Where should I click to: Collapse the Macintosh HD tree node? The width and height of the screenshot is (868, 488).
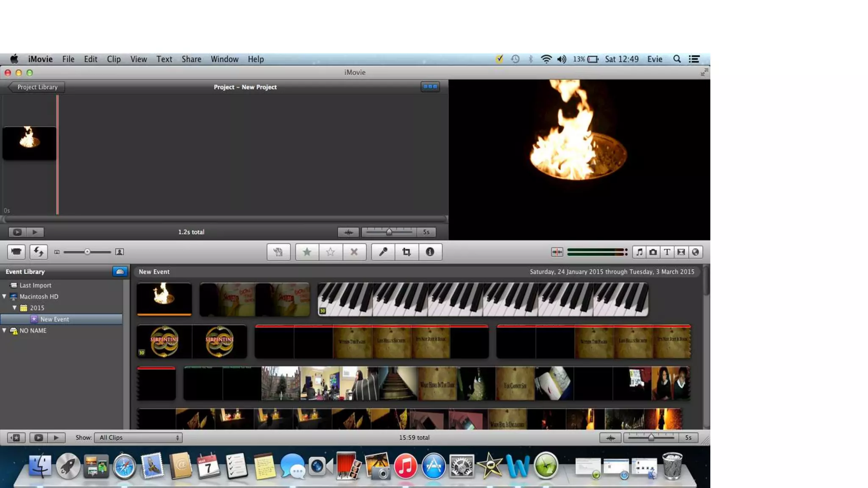coord(4,297)
